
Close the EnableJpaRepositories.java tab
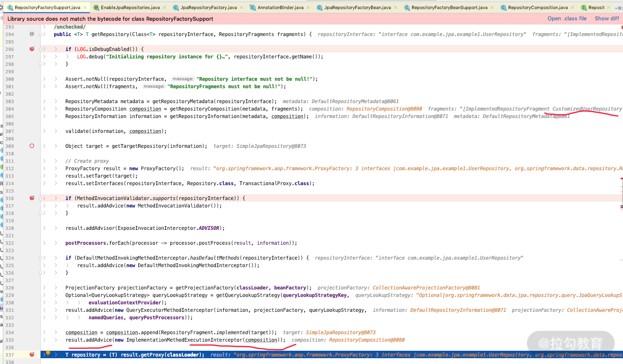point(164,7)
